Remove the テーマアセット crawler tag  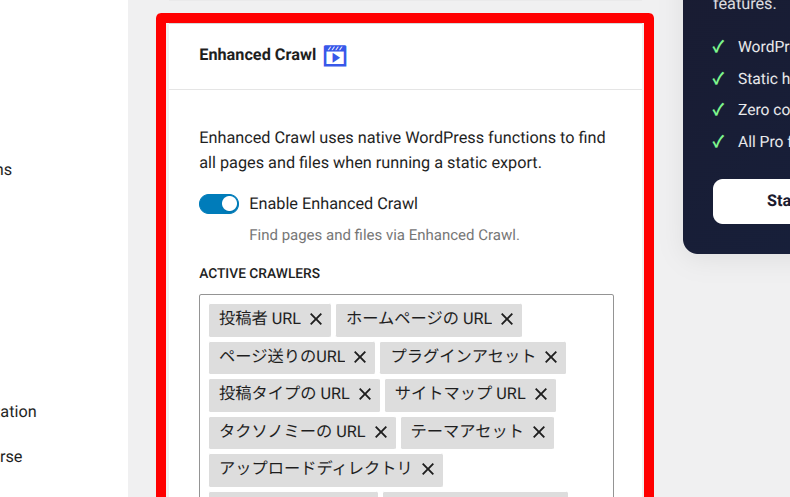(x=539, y=432)
